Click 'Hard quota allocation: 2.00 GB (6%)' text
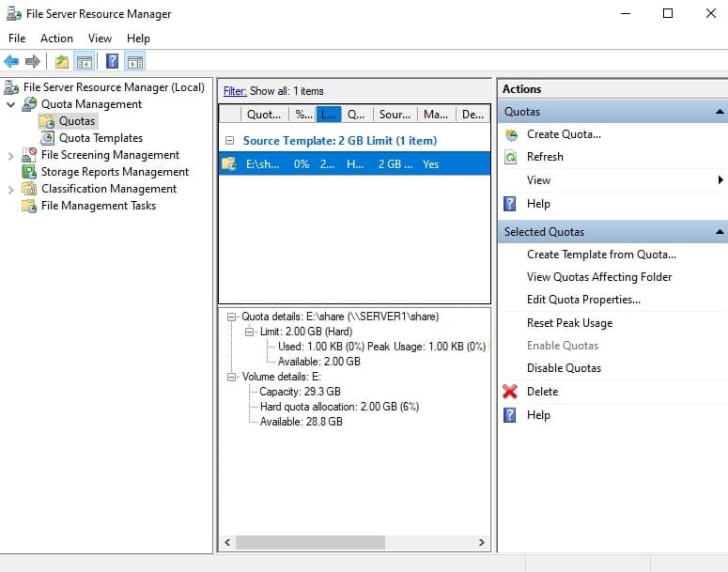Screen dimensions: 728x572 coord(339,407)
